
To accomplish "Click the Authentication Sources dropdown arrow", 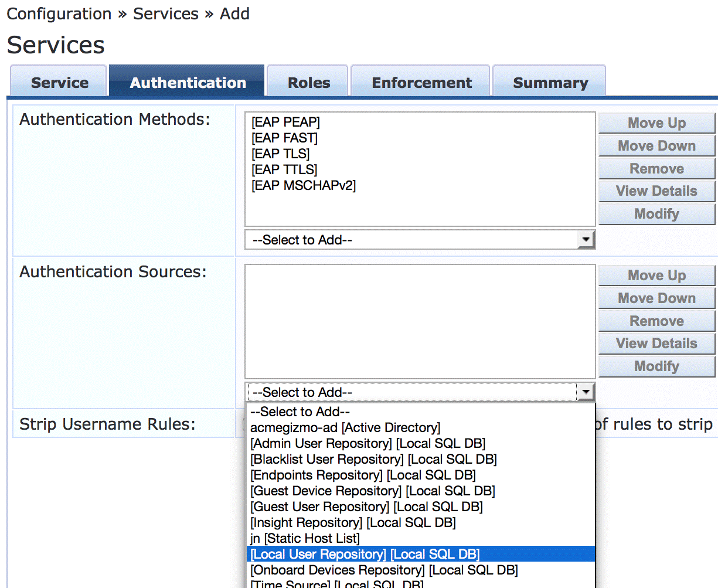I will click(x=585, y=392).
